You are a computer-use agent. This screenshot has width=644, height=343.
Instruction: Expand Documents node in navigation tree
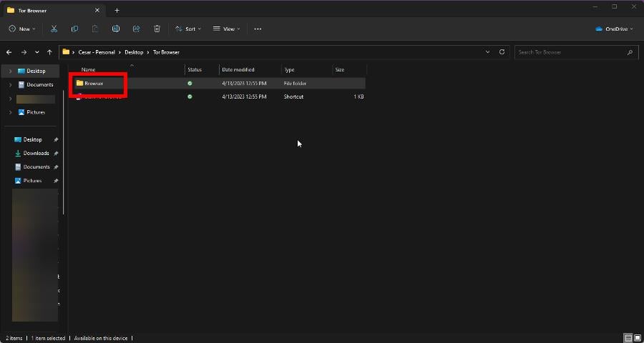[x=10, y=84]
